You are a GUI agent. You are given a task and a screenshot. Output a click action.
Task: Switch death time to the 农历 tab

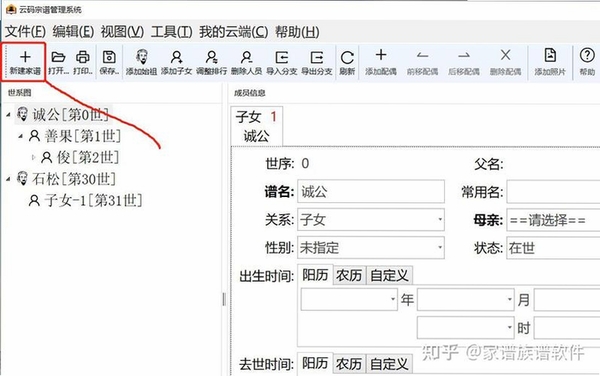point(349,364)
